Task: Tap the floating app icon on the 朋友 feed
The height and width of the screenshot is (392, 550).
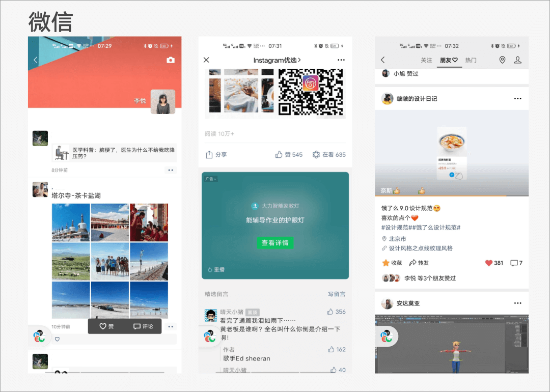Action: pyautogui.click(x=386, y=336)
